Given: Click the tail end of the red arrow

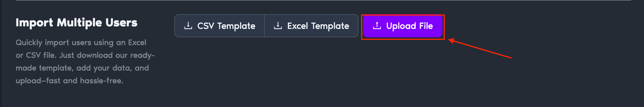Looking at the screenshot, I should [510, 58].
